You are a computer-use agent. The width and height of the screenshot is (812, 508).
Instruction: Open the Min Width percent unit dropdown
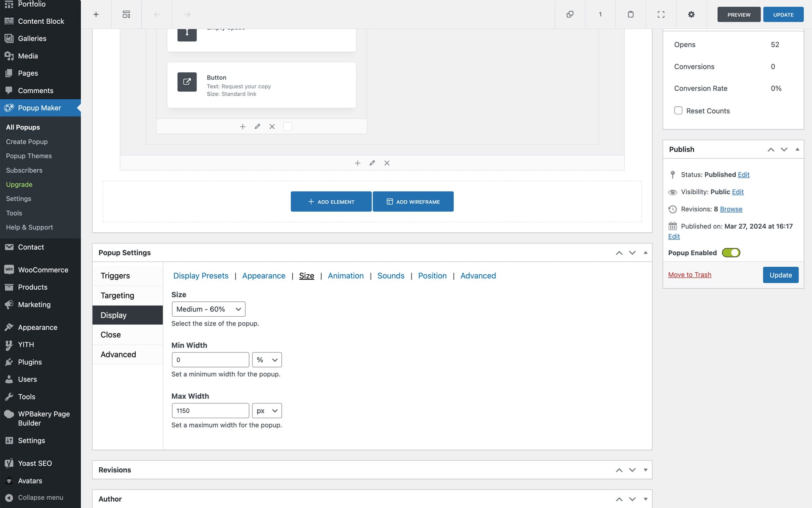click(x=267, y=360)
